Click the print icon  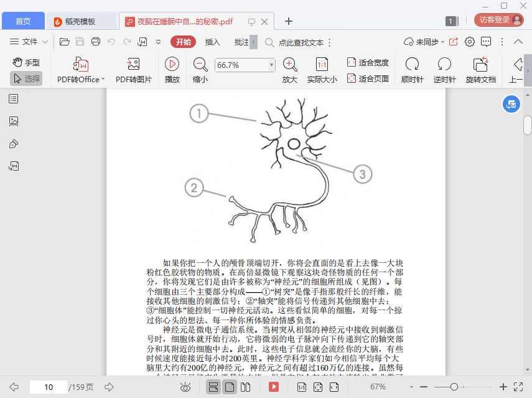point(96,42)
